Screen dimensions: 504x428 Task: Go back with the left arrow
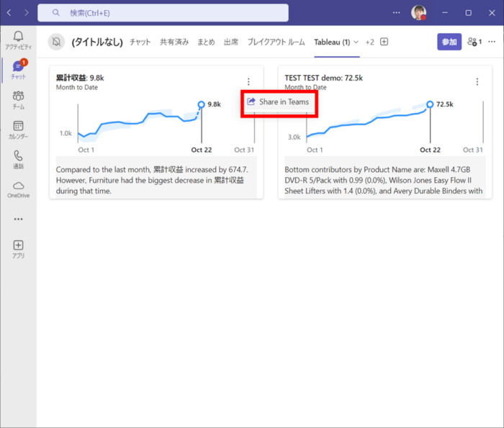pos(9,12)
